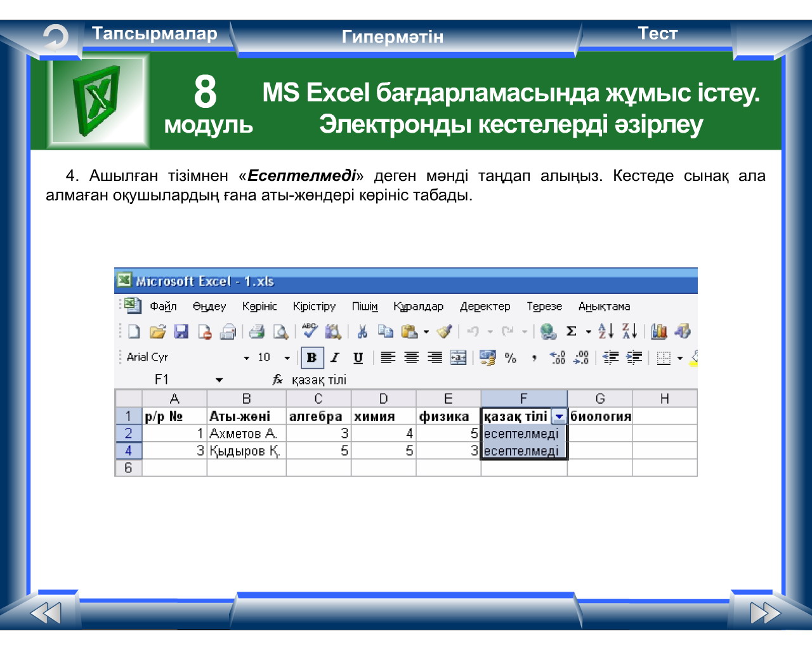Click the return arrow at top-left
Screen dimensions: 812x650
56,37
